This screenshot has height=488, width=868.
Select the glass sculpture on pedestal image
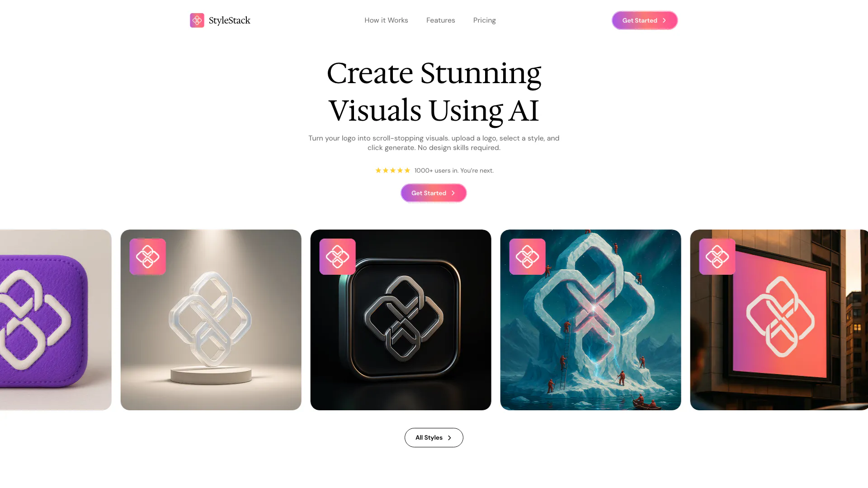click(x=211, y=320)
